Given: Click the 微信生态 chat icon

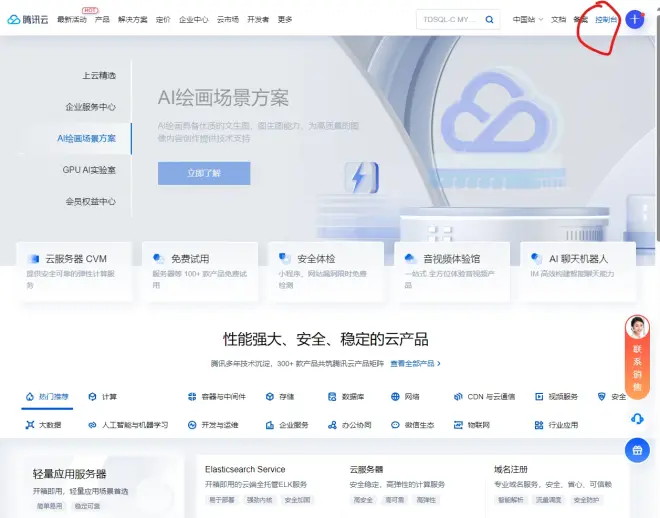Looking at the screenshot, I should tap(395, 425).
